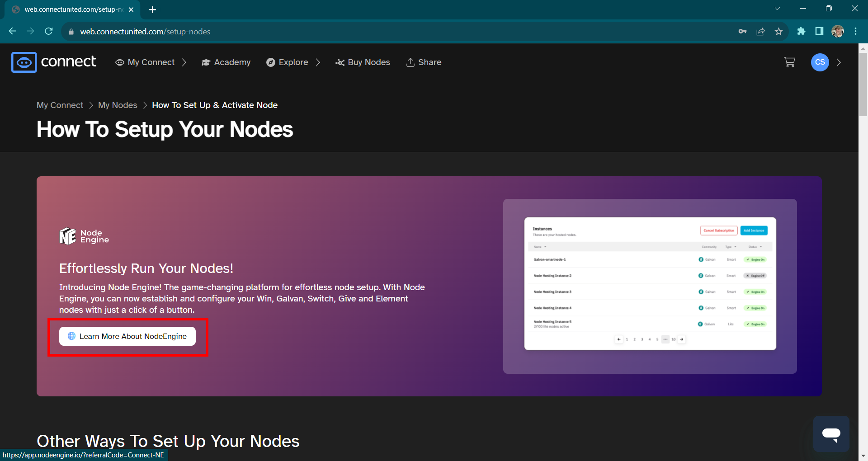This screenshot has height=461, width=868.
Task: Open the Chrome three-dot menu
Action: point(855,31)
